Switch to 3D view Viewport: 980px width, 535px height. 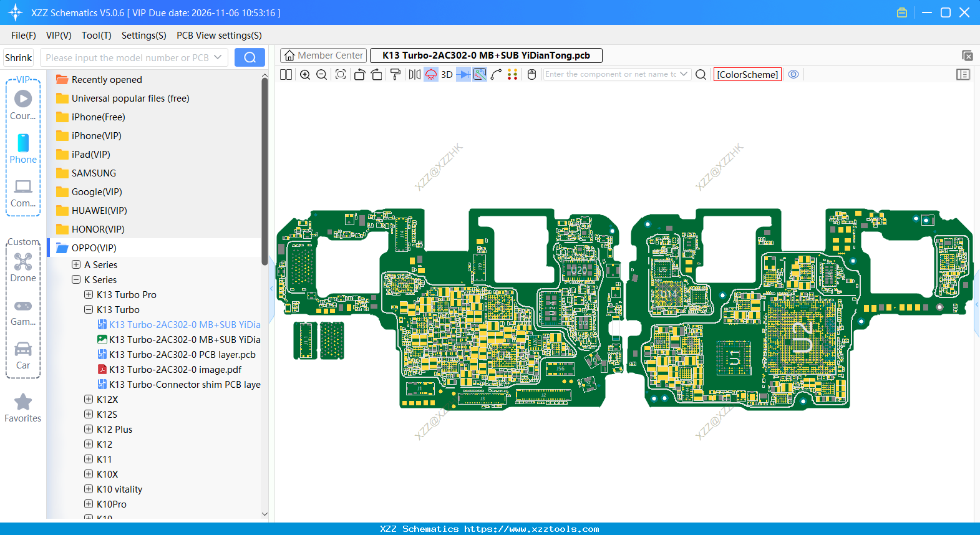(x=447, y=74)
